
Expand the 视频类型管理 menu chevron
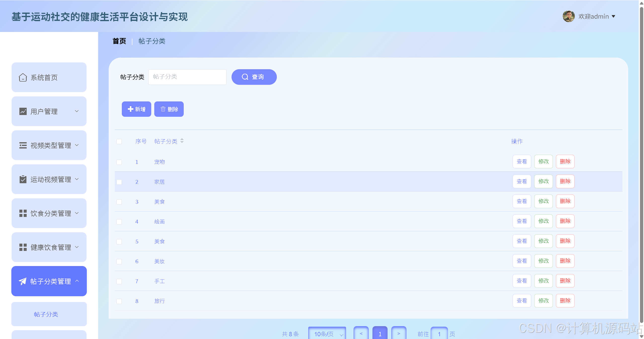pos(77,145)
